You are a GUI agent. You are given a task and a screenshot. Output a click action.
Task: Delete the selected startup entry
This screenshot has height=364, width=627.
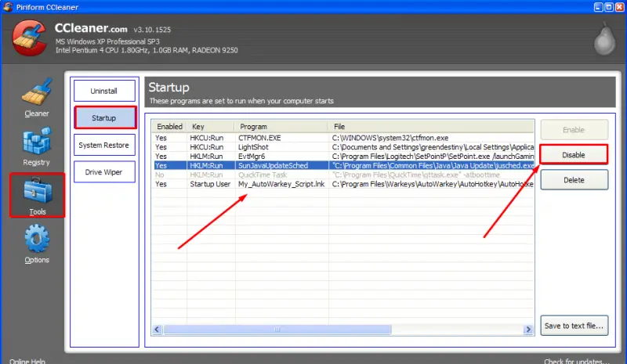[x=574, y=180]
